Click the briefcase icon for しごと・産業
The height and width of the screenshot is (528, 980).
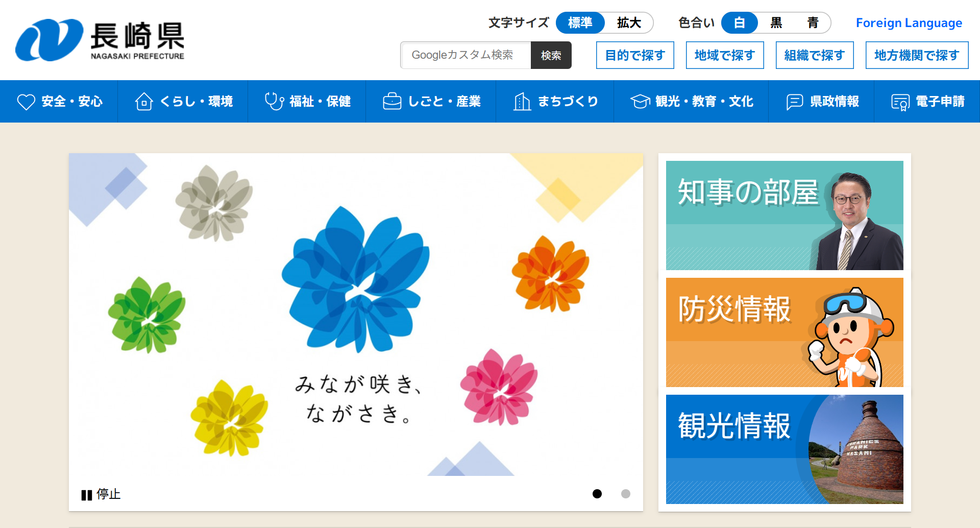point(392,102)
